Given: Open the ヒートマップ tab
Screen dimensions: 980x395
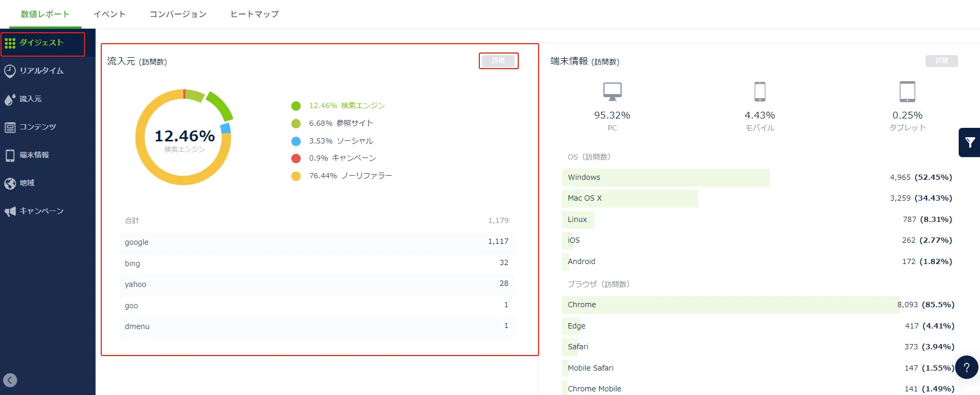Looking at the screenshot, I should point(254,14).
